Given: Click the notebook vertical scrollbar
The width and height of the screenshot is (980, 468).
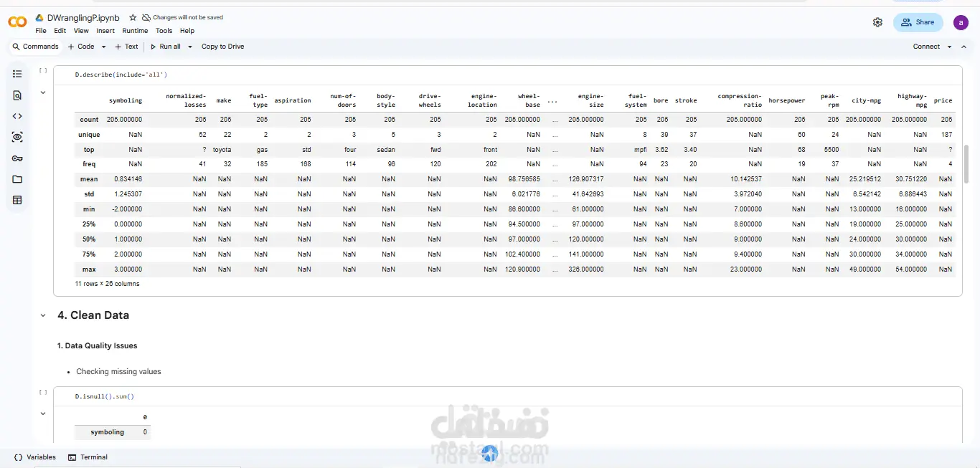Looking at the screenshot, I should point(966,165).
